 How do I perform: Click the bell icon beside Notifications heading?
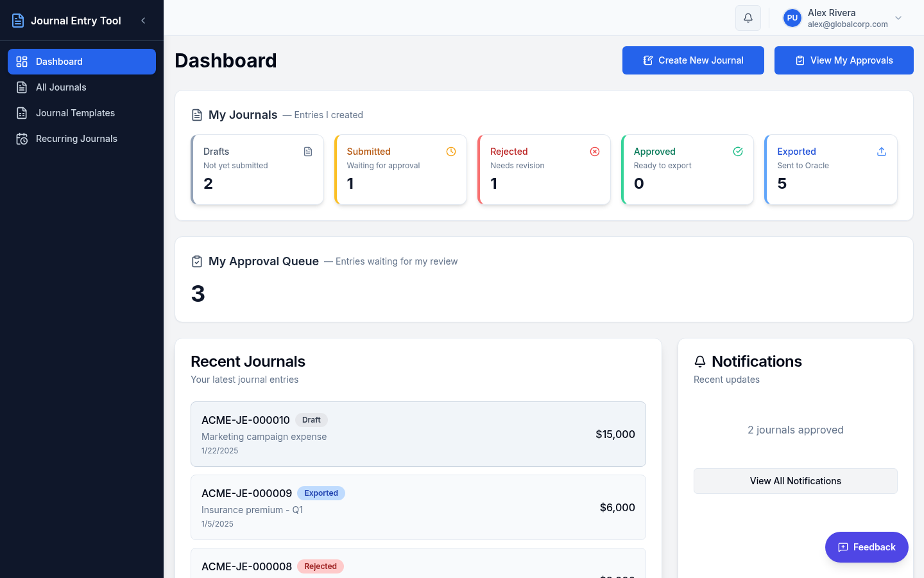coord(700,361)
